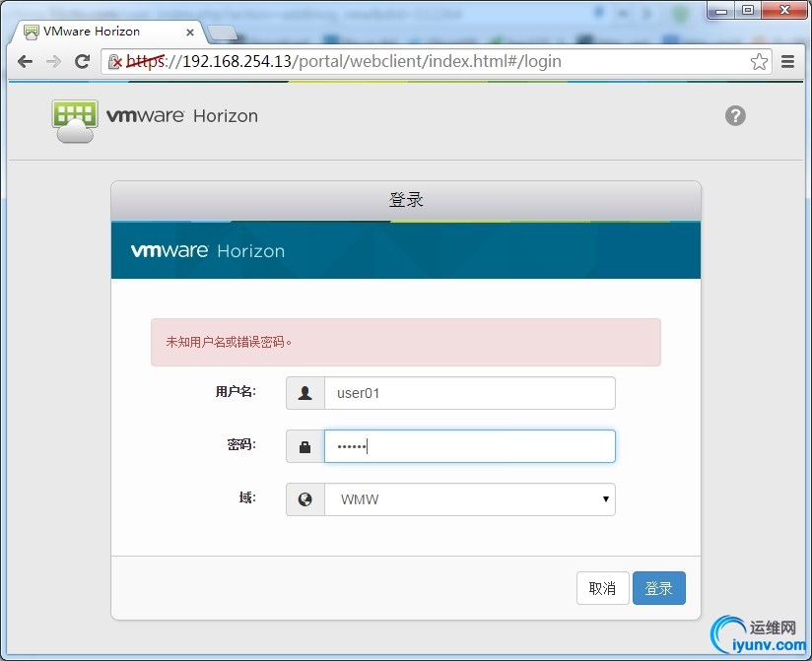Screen dimensions: 812x661
Task: Select the VMware Horizon browser tab
Action: (107, 33)
